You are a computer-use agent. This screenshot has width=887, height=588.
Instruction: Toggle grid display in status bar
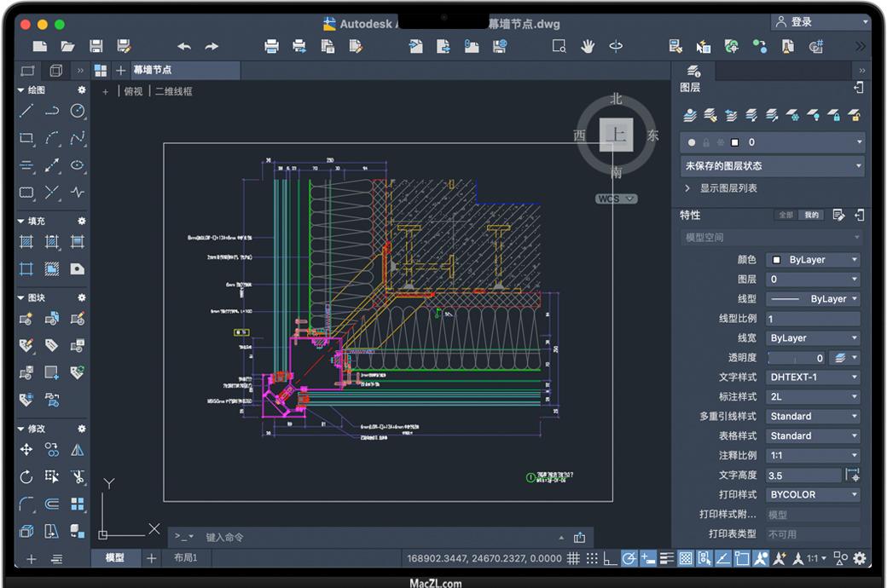[x=573, y=559]
